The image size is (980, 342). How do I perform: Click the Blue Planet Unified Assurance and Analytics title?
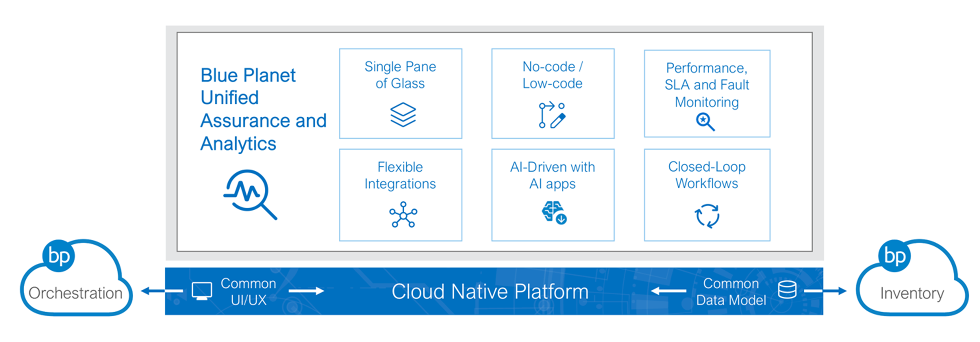[263, 109]
